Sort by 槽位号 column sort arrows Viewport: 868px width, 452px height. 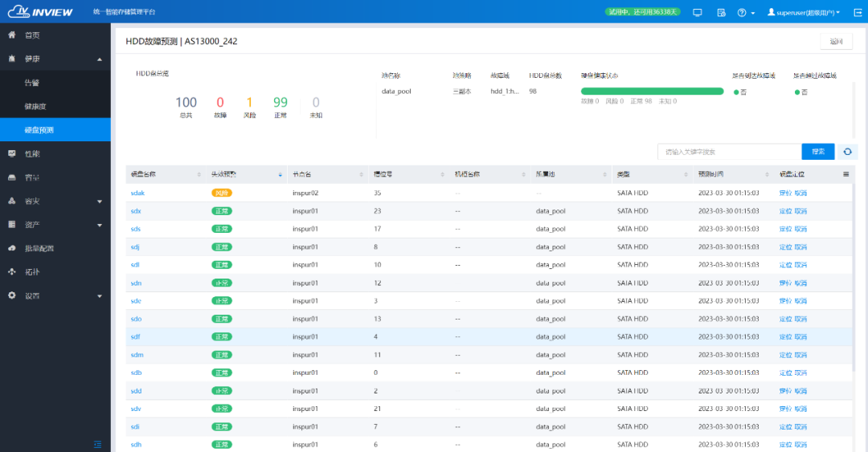pyautogui.click(x=442, y=174)
